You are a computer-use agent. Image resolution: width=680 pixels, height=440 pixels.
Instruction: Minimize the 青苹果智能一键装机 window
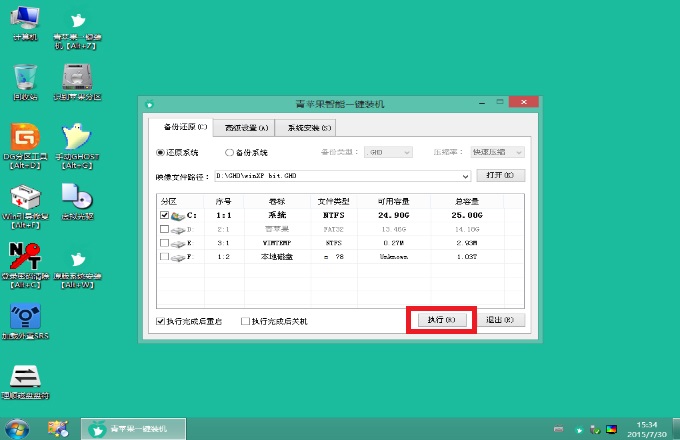pyautogui.click(x=482, y=103)
